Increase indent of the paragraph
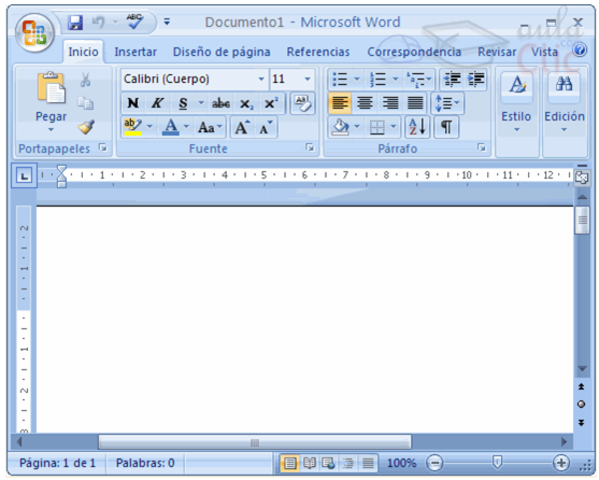Image resolution: width=599 pixels, height=480 pixels. point(475,79)
